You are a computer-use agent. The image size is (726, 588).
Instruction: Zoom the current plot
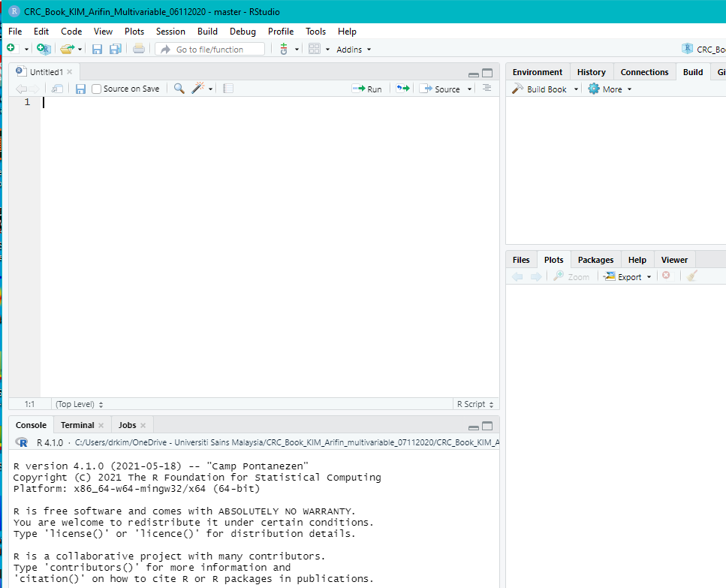coord(571,276)
